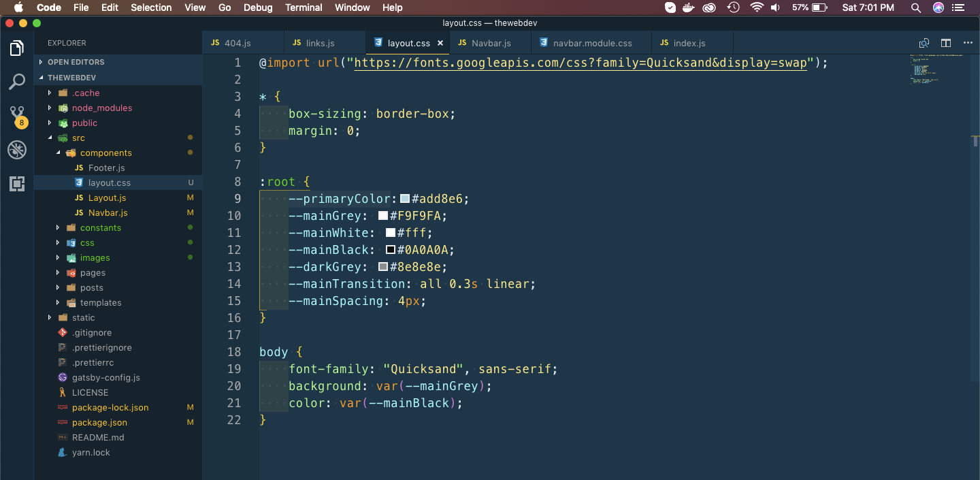
Task: Open the Debug menu
Action: pyautogui.click(x=258, y=7)
